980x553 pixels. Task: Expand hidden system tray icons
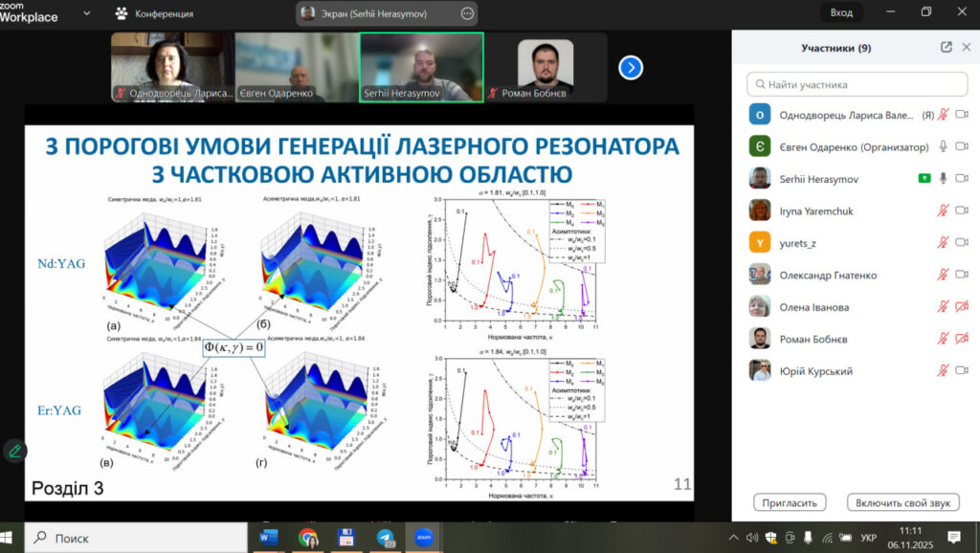tap(733, 538)
